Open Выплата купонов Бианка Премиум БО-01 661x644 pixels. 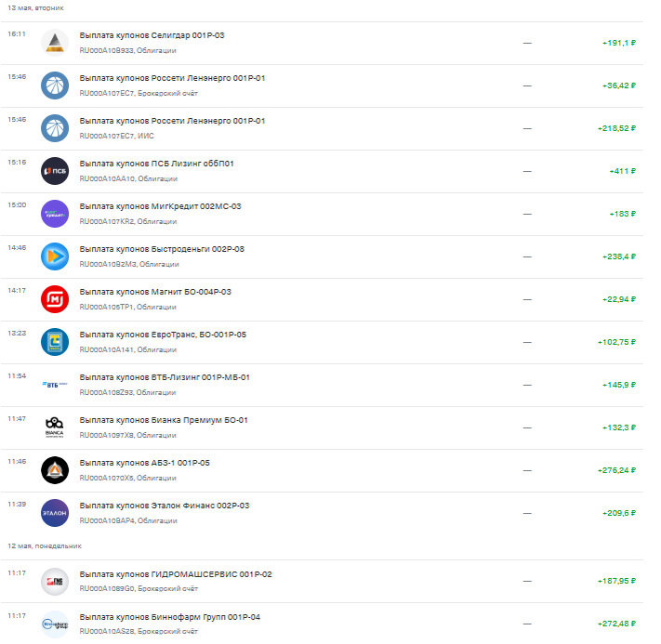pyautogui.click(x=322, y=428)
